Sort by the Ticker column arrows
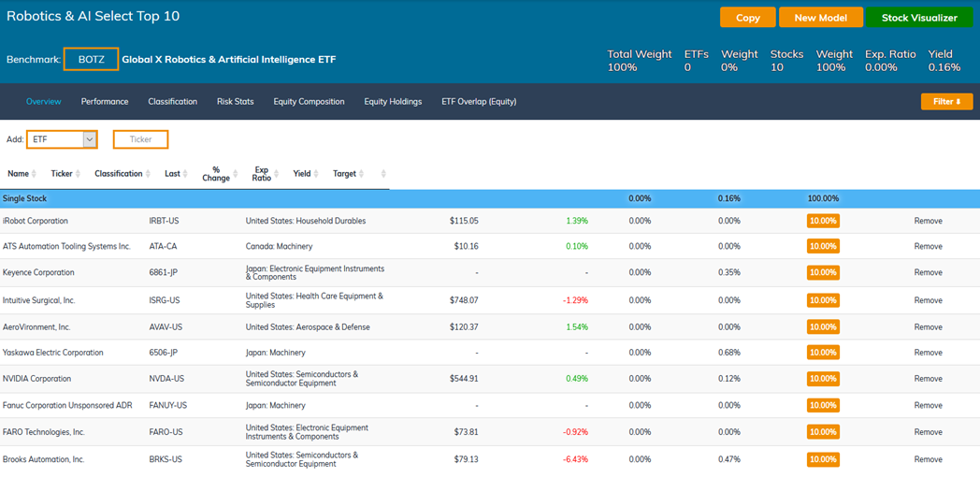 coord(78,174)
